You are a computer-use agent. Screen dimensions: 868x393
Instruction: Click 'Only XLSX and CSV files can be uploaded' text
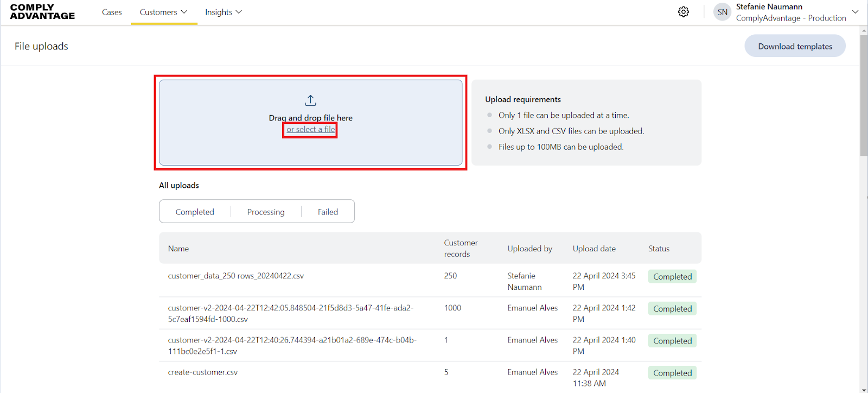click(x=571, y=131)
